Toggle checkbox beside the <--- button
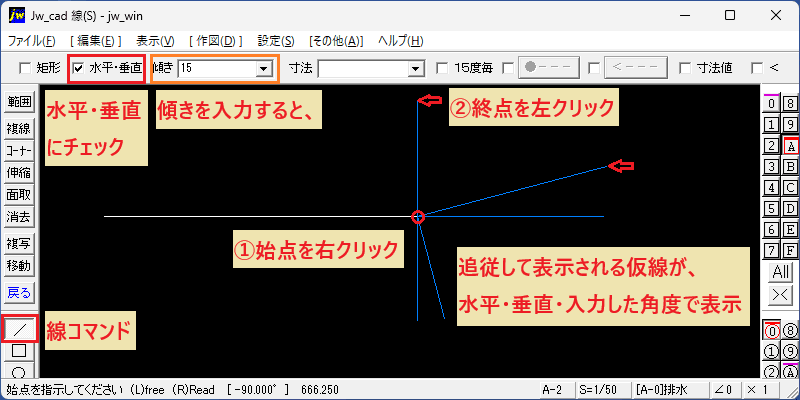800x400 pixels. [593, 68]
